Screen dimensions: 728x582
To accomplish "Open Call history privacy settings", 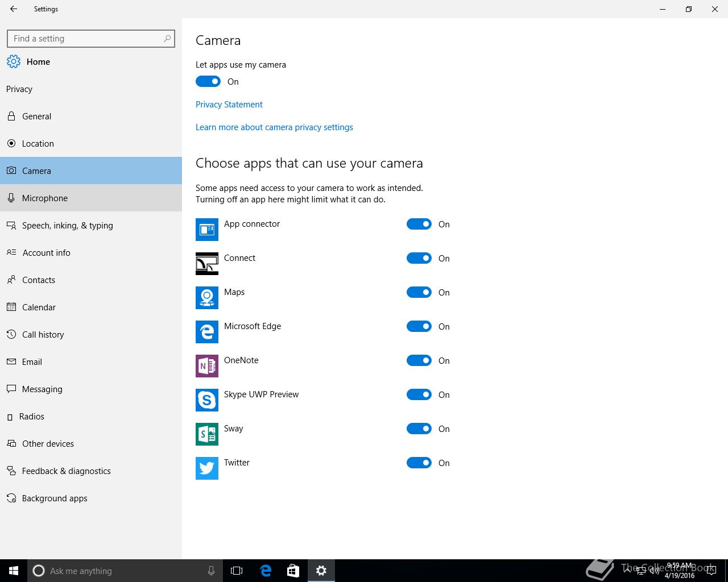I will pos(91,334).
